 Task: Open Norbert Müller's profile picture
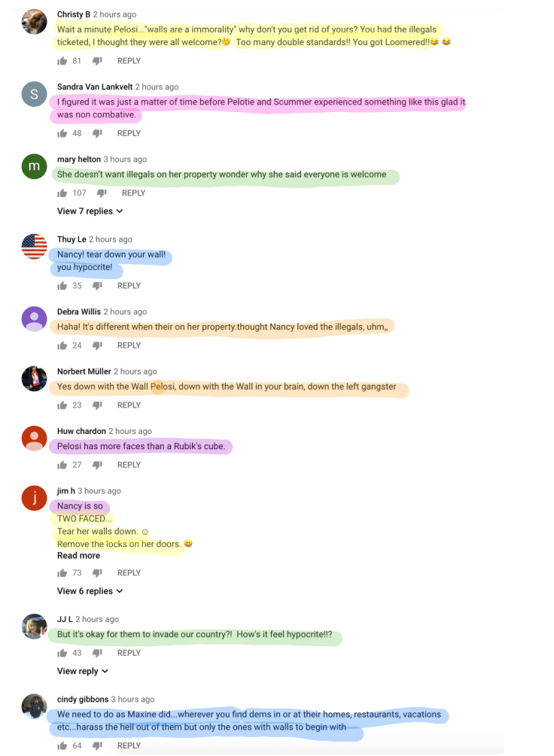[34, 378]
